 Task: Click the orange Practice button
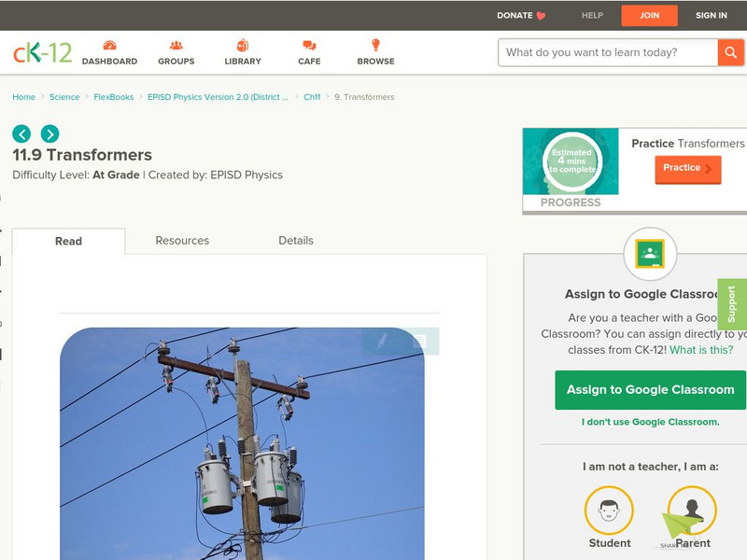click(688, 169)
